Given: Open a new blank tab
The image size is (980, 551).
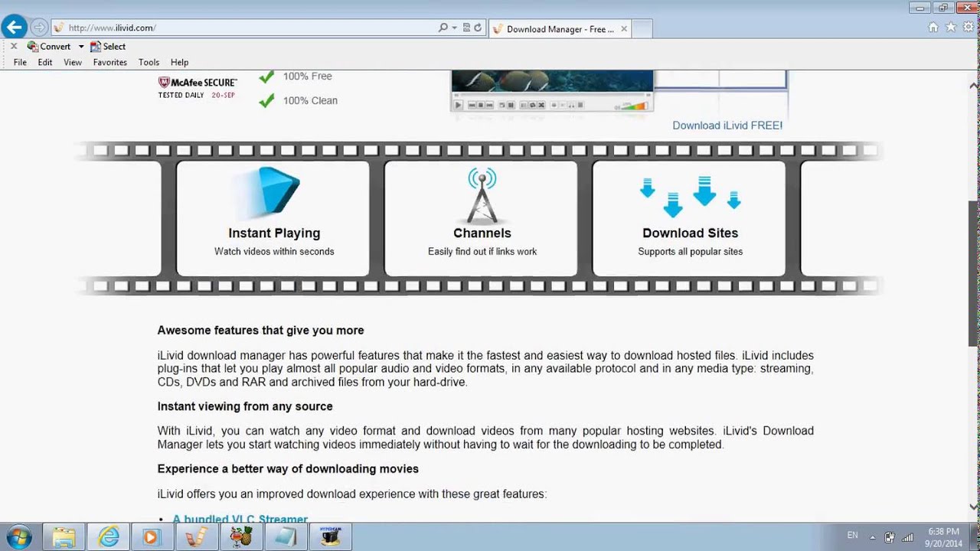Looking at the screenshot, I should tap(642, 29).
